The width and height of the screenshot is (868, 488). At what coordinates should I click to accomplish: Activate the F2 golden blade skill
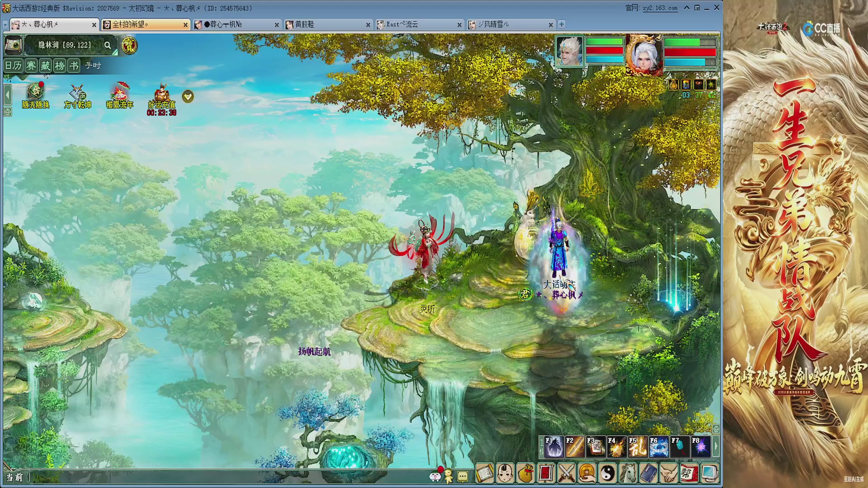[x=575, y=447]
